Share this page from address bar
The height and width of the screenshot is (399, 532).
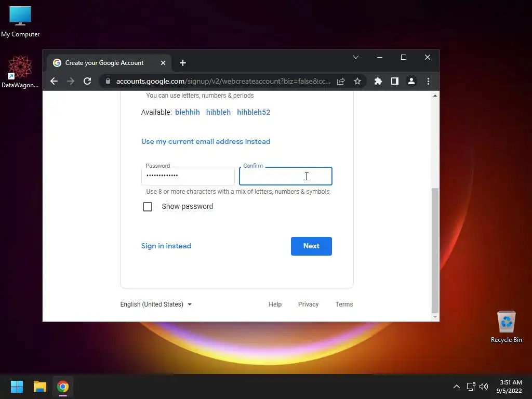coord(341,81)
